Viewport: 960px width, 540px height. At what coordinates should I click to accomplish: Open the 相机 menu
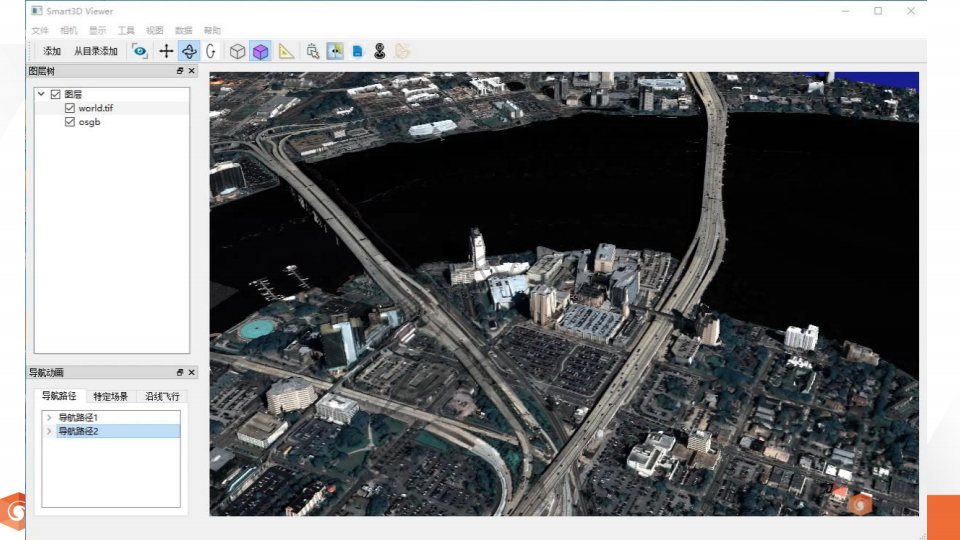click(69, 31)
